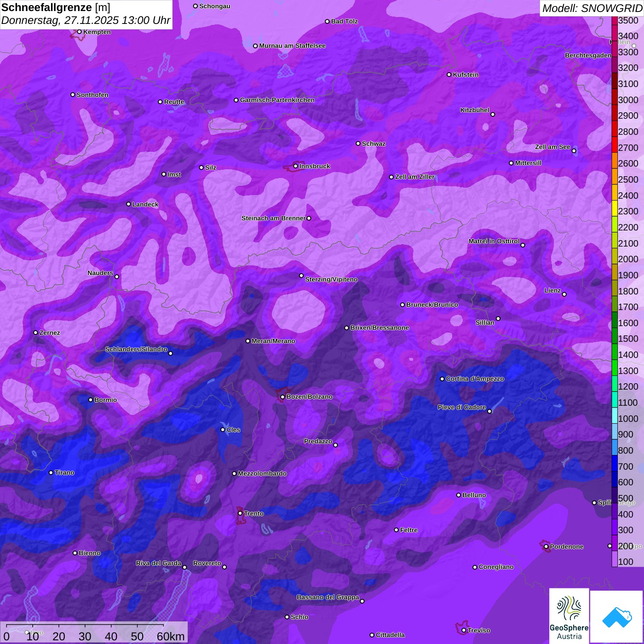Click the Kempten city marker
The image size is (644, 644).
[79, 32]
